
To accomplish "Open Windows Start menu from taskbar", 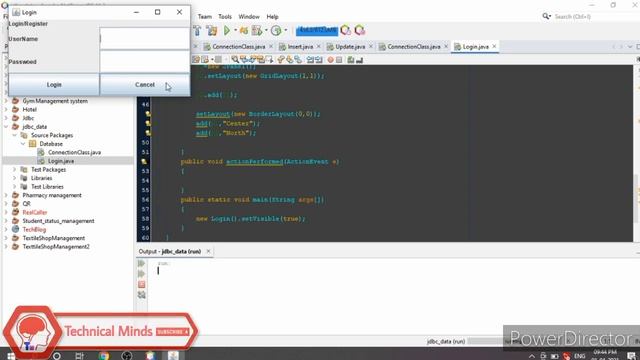I will pos(11,356).
